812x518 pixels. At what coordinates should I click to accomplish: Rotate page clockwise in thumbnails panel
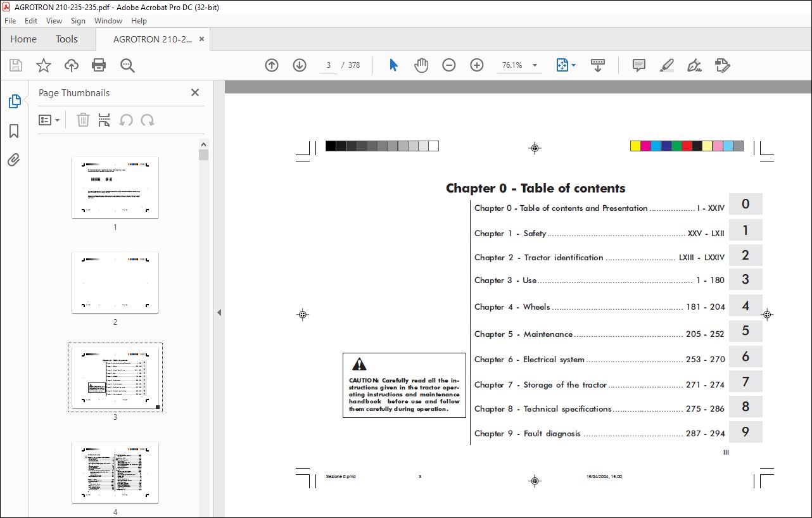(x=148, y=120)
